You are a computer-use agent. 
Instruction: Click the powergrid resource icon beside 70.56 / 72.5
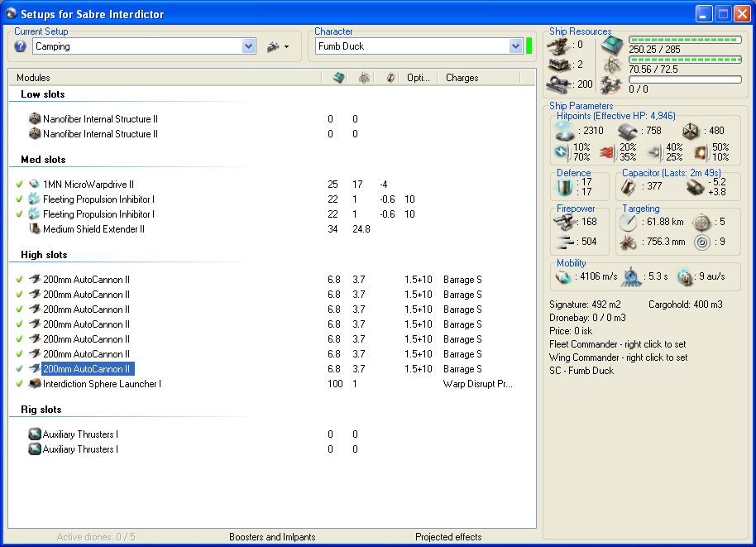(612, 65)
